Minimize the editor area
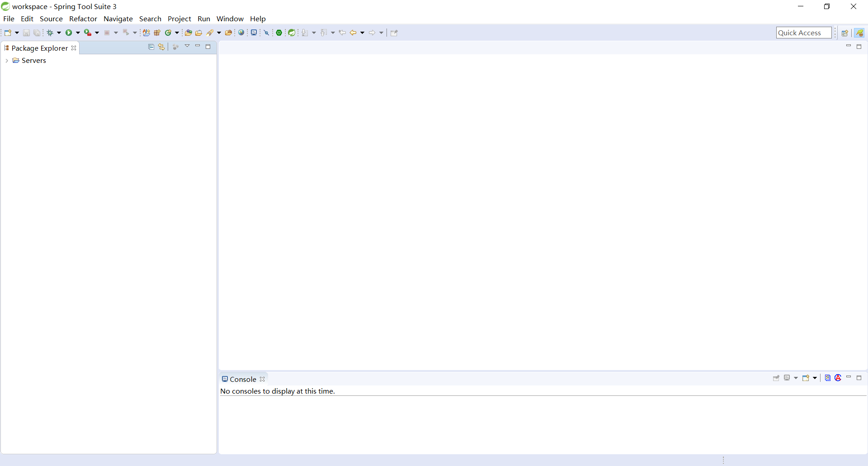The image size is (868, 466). (849, 46)
